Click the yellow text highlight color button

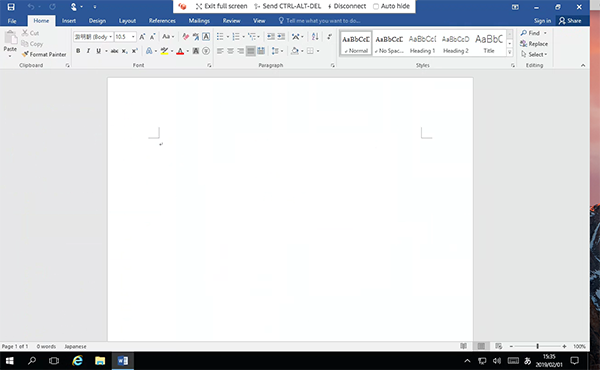coord(165,51)
